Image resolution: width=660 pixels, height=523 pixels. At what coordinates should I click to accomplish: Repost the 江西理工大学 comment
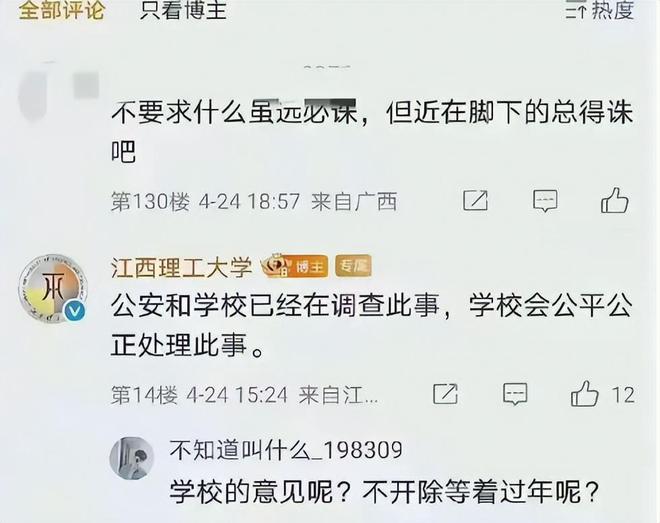click(x=445, y=394)
